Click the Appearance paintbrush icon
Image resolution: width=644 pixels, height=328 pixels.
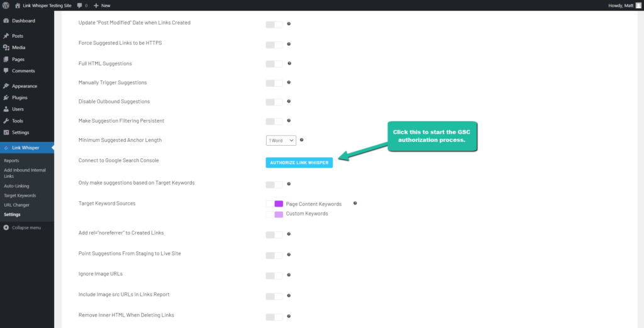6,86
